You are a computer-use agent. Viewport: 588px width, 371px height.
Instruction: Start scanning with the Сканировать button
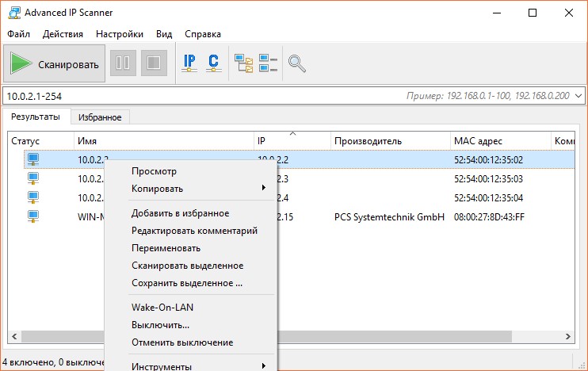[55, 63]
